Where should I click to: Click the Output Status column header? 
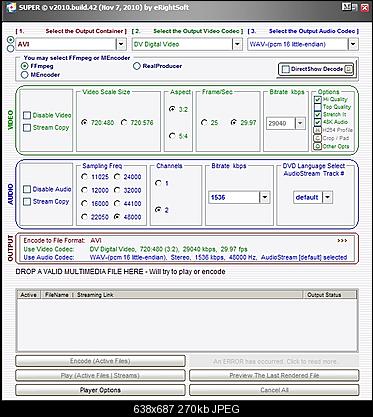(330, 295)
